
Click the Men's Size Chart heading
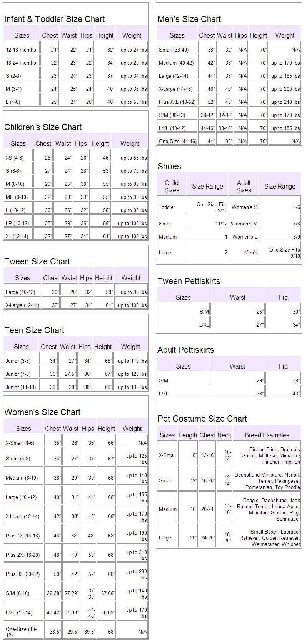pos(189,19)
